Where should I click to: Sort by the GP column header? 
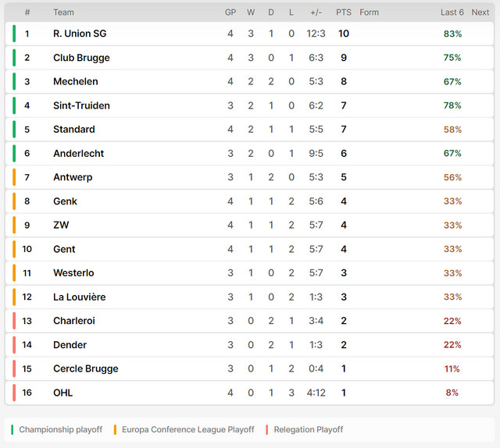(230, 12)
